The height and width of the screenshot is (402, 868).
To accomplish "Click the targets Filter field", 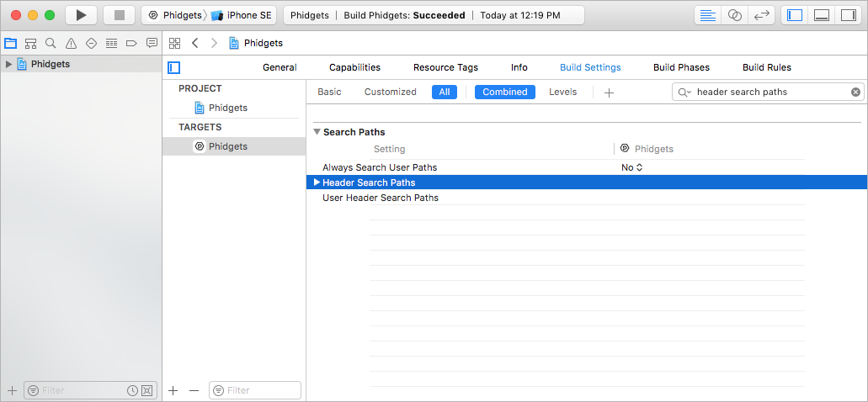I will (x=255, y=390).
